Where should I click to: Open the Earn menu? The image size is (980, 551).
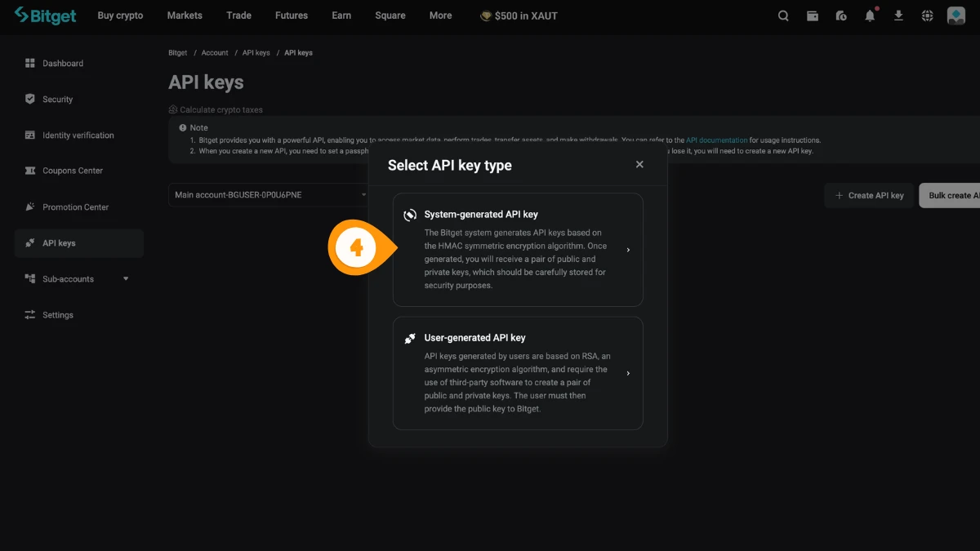(341, 16)
